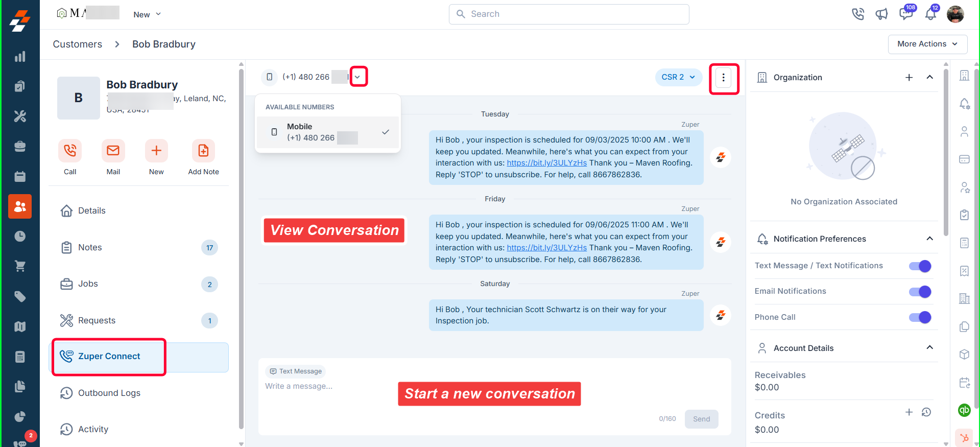
Task: Open the megaphone announcements icon
Action: [x=881, y=14]
